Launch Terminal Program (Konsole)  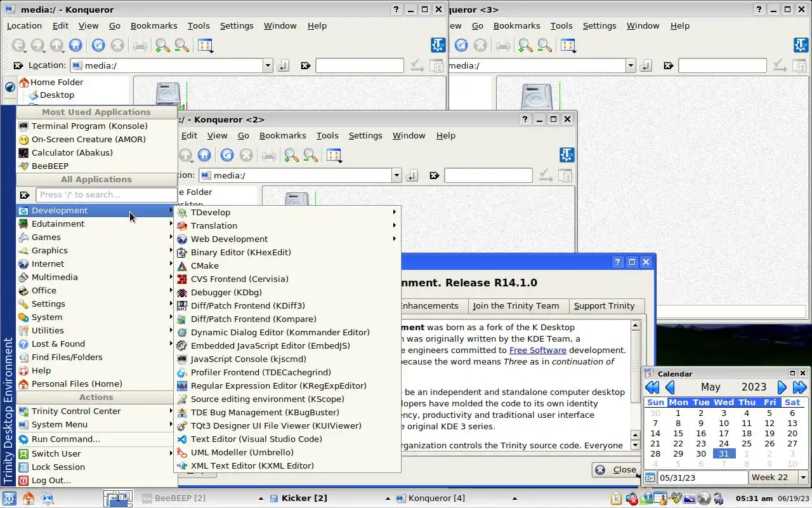click(x=96, y=126)
